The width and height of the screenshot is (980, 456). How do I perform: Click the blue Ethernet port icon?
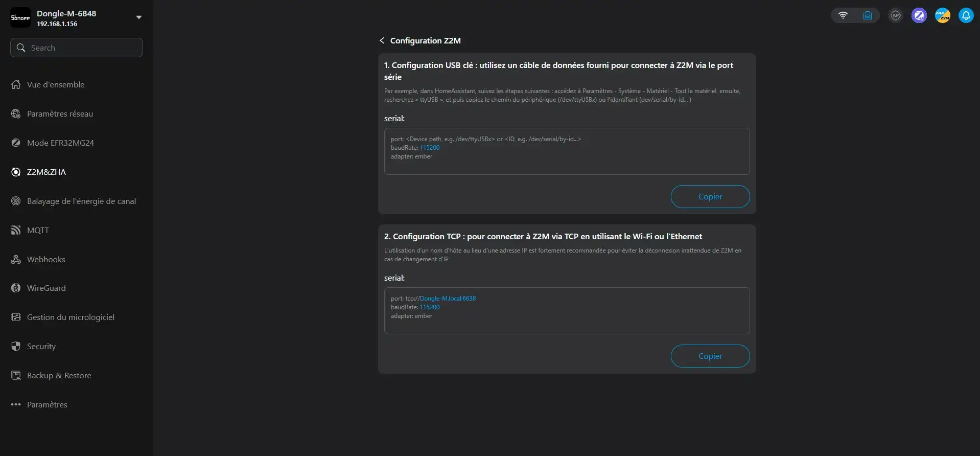coord(868,15)
